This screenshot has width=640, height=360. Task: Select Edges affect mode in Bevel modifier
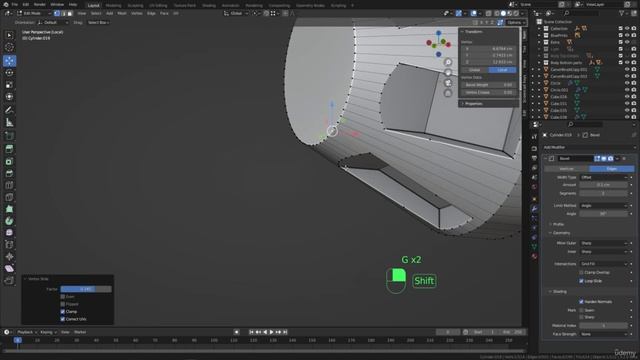[611, 169]
